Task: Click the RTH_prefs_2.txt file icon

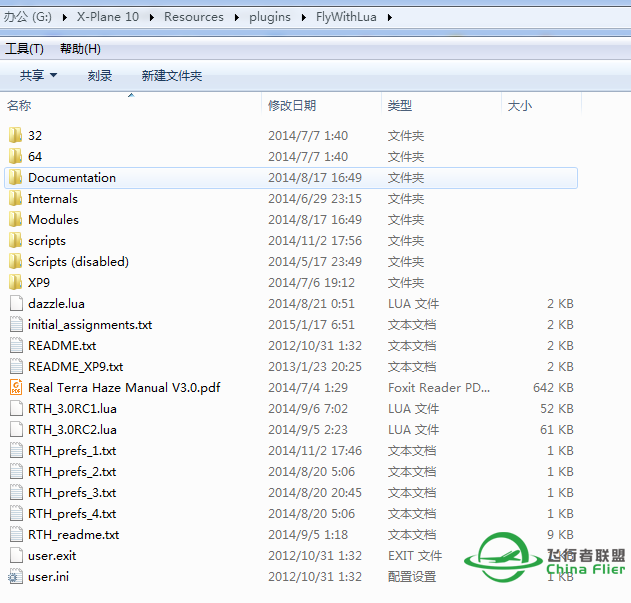Action: [16, 471]
